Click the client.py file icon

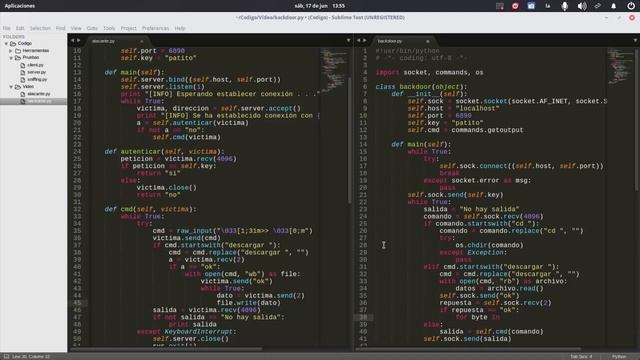pos(23,65)
